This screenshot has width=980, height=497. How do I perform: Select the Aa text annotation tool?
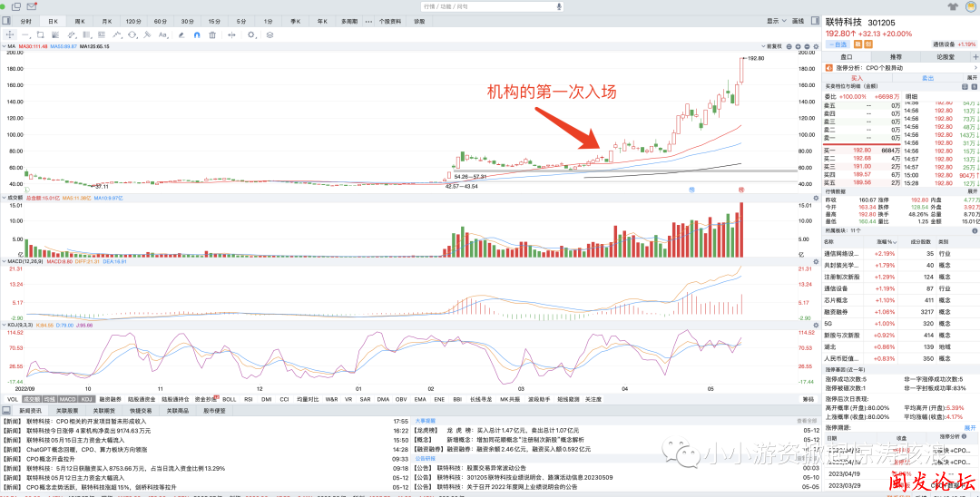click(163, 34)
